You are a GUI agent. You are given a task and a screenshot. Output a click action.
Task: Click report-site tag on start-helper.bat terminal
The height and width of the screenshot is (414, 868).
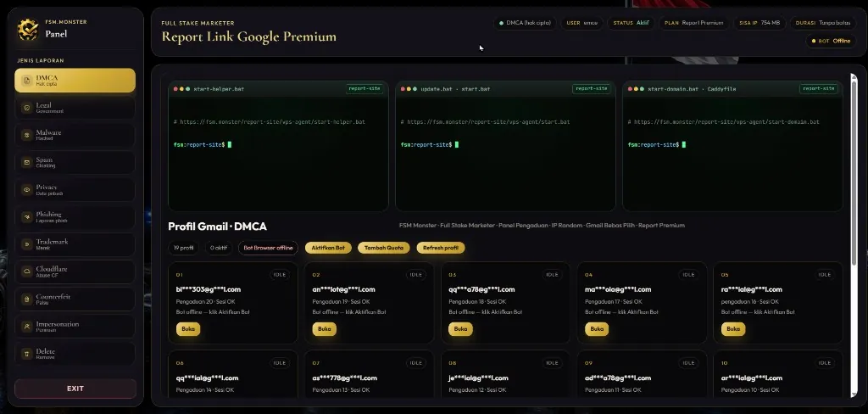[x=364, y=89]
